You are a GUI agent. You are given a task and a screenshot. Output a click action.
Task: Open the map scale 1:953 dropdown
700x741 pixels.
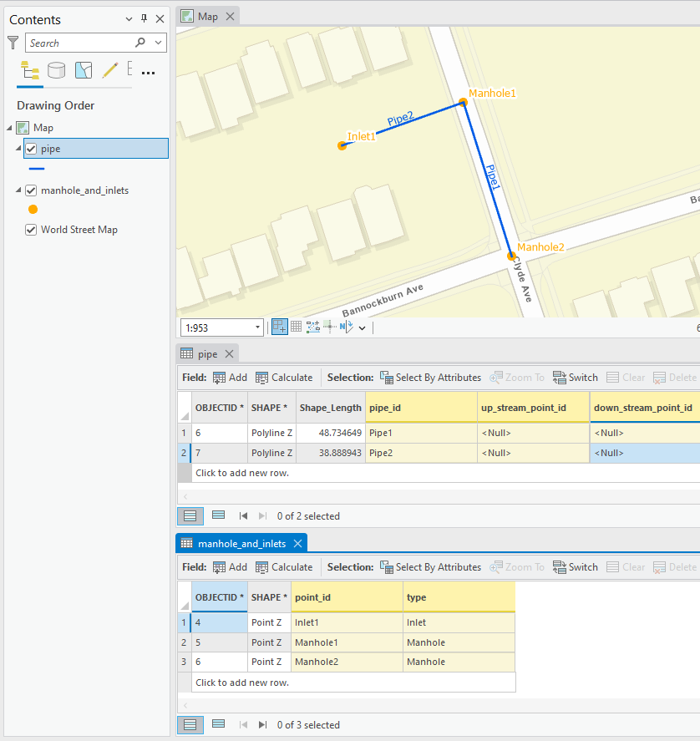[256, 327]
